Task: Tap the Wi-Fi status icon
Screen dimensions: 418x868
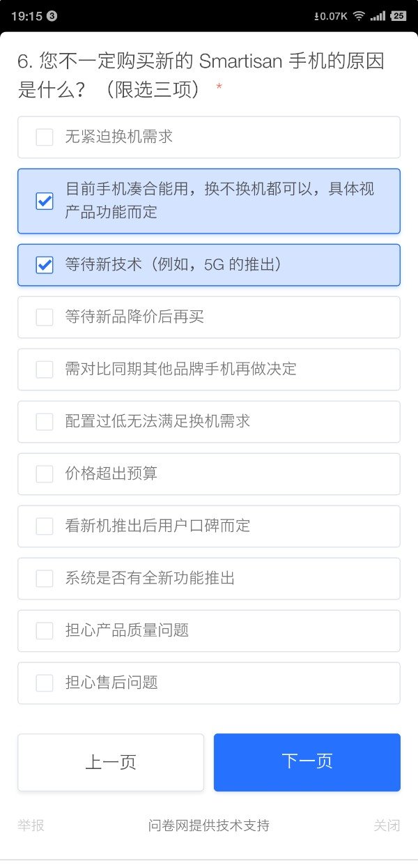Action: 359,16
